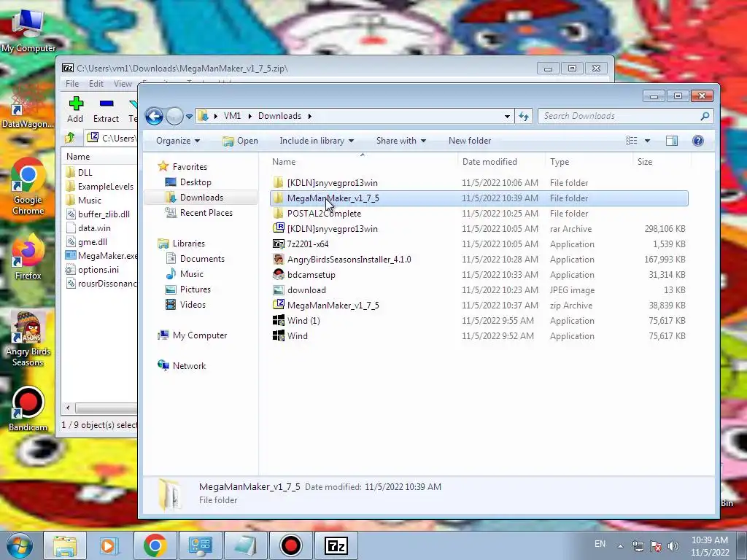Toggle the preview pane button
747x560 pixels.
[672, 141]
